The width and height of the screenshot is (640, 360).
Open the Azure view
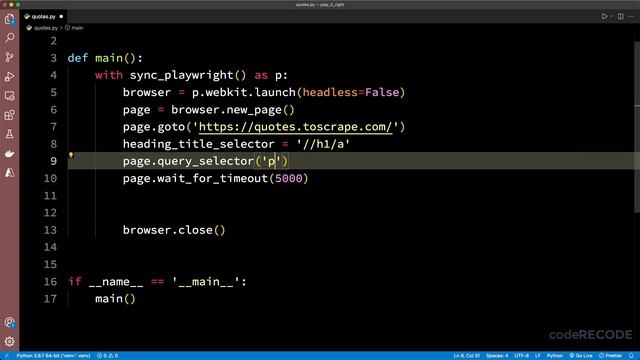pos(9,173)
